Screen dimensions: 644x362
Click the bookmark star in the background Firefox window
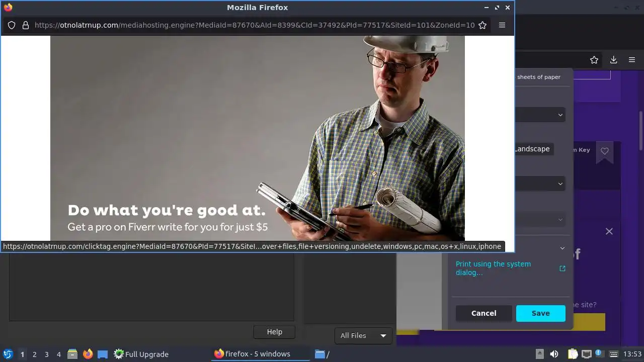point(594,60)
